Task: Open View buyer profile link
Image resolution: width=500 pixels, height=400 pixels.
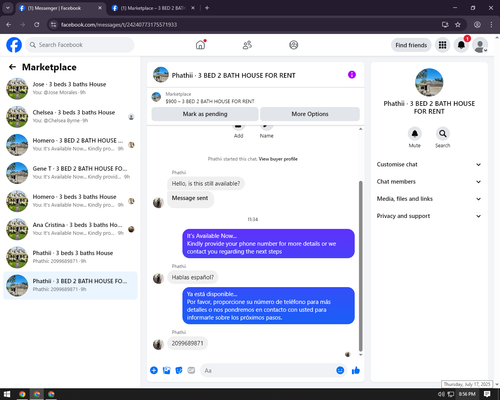Action: [278, 159]
